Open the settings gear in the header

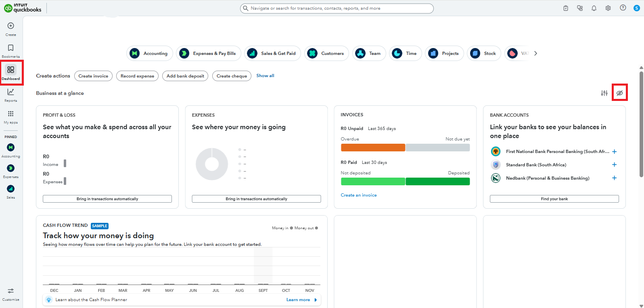(x=608, y=8)
